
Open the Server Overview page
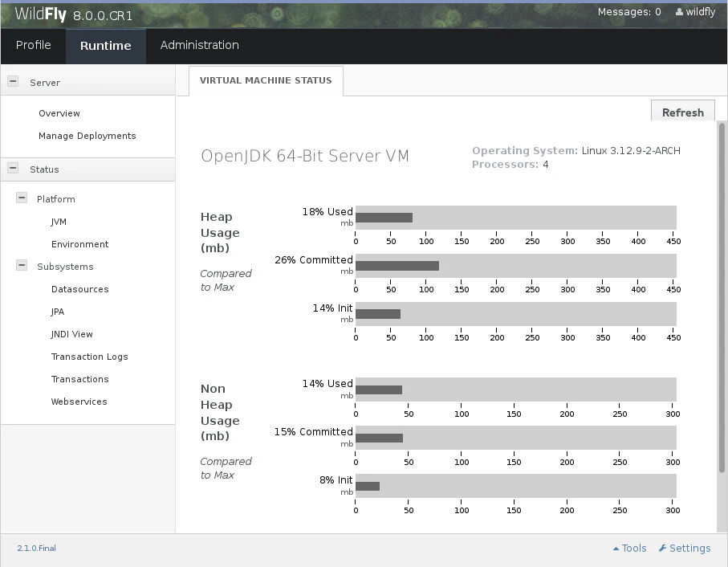[x=59, y=113]
